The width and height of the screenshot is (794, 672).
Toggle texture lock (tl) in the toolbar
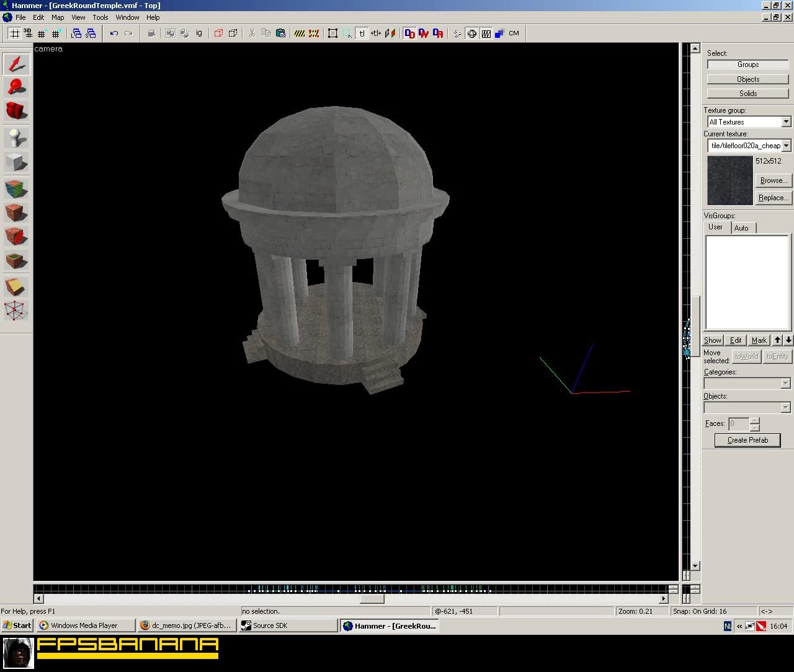362,33
